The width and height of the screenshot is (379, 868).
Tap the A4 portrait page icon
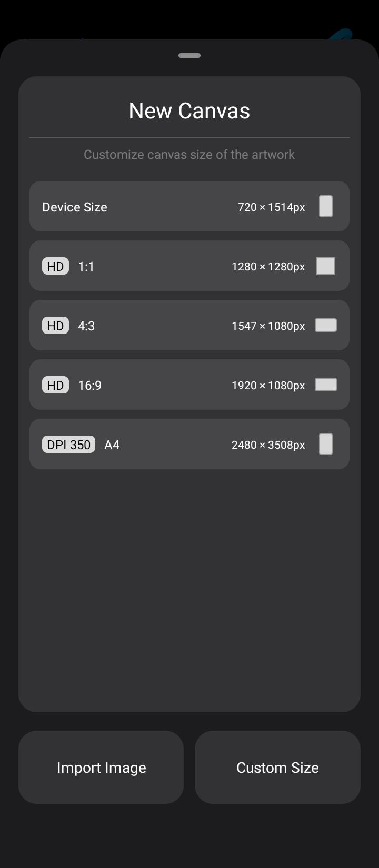(326, 444)
